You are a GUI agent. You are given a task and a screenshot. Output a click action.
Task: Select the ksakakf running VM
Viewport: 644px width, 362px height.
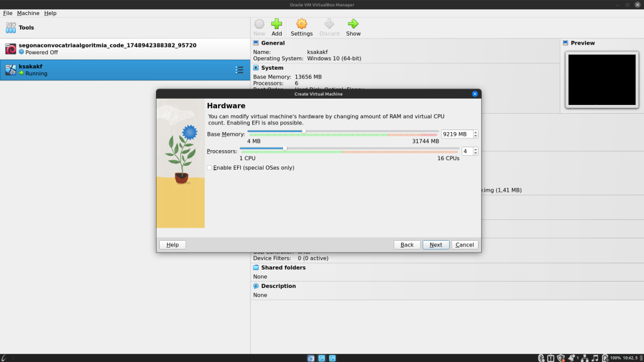click(x=125, y=70)
